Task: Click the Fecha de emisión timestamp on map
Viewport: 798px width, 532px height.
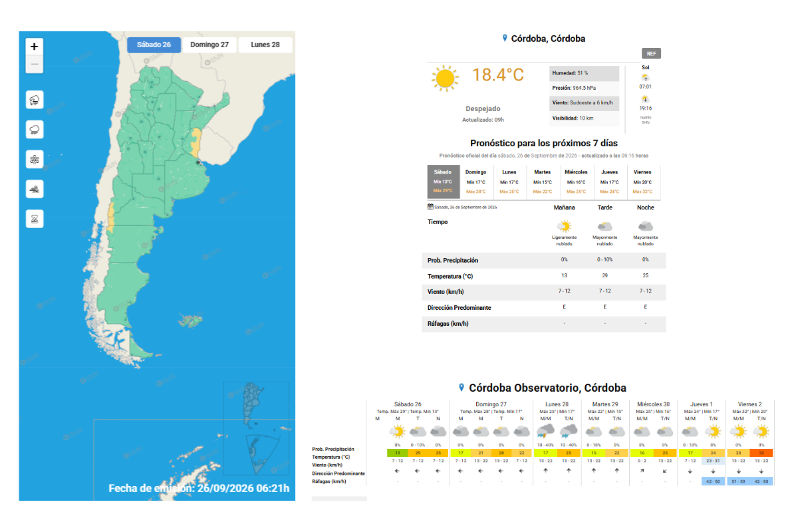Action: [x=199, y=489]
